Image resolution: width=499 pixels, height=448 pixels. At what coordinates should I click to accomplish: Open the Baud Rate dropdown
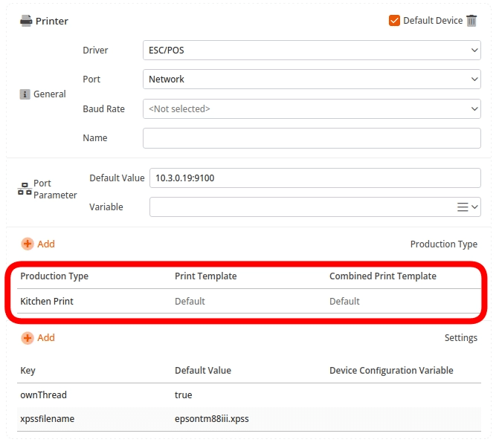click(x=311, y=109)
